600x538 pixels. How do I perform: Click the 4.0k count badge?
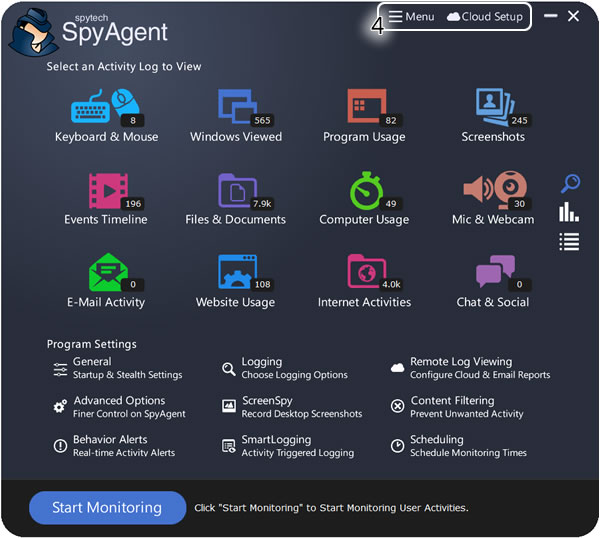tap(391, 284)
